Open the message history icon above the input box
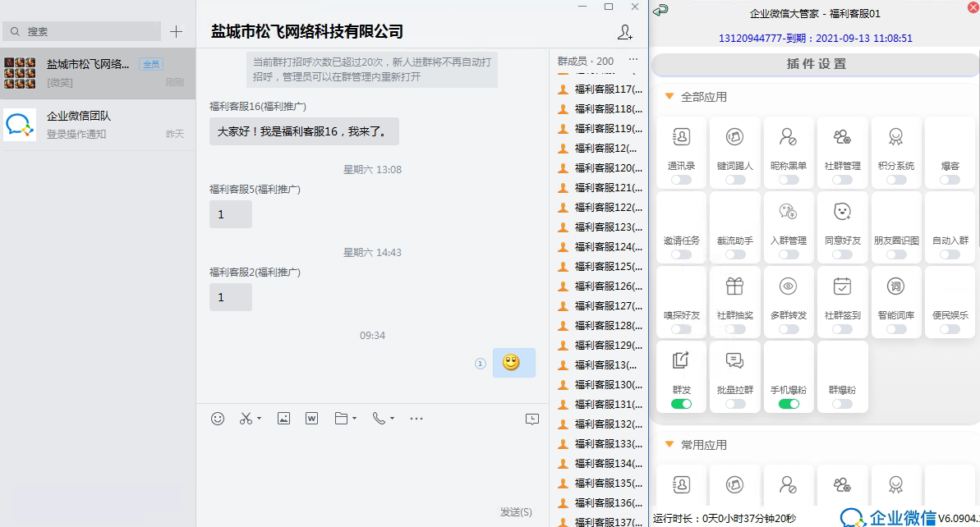This screenshot has height=527, width=980. pyautogui.click(x=532, y=419)
